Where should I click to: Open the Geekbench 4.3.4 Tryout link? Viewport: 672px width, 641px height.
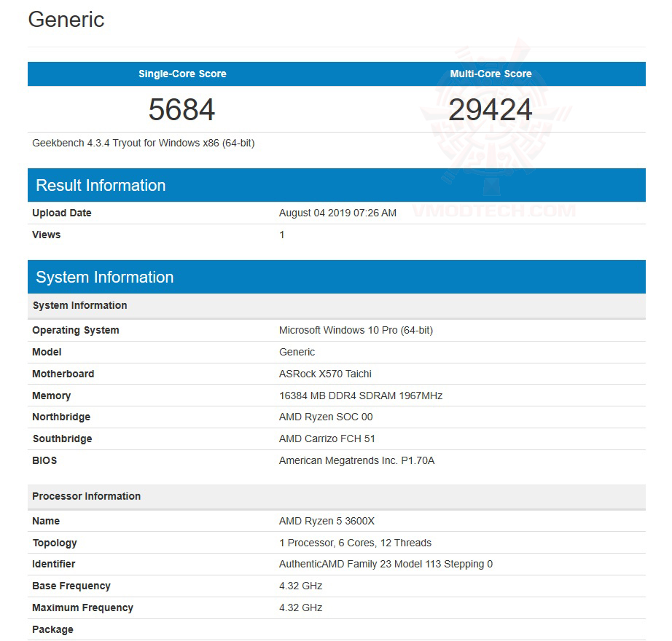click(143, 143)
